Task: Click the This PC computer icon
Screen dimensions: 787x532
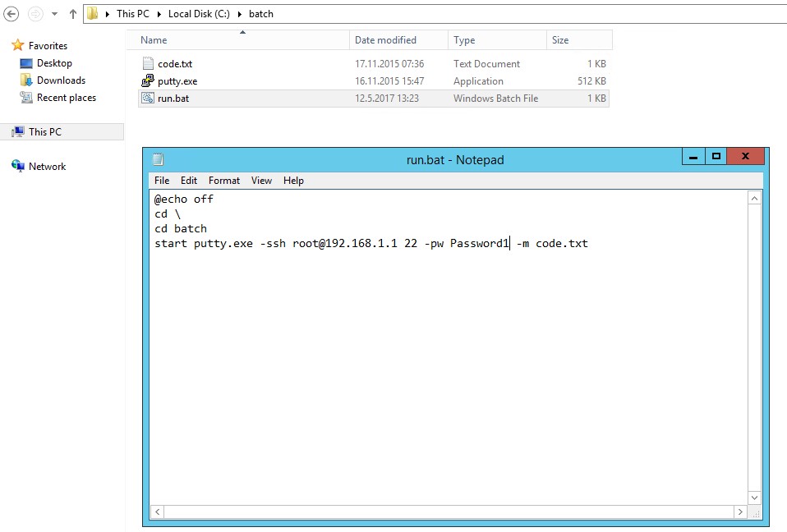Action: (x=18, y=132)
